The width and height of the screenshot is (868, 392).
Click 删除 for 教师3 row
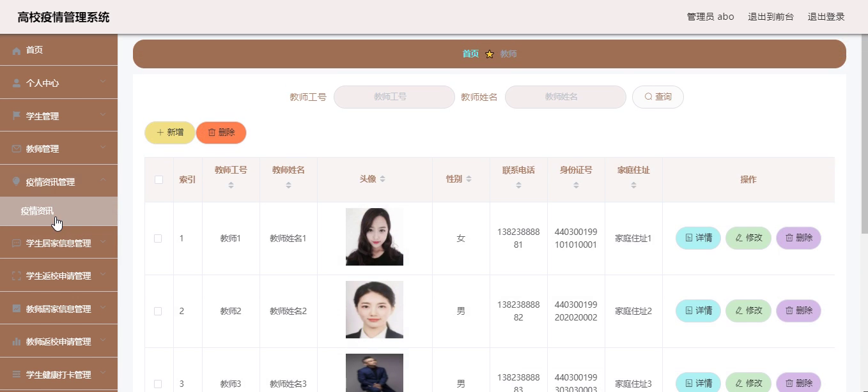coord(798,383)
